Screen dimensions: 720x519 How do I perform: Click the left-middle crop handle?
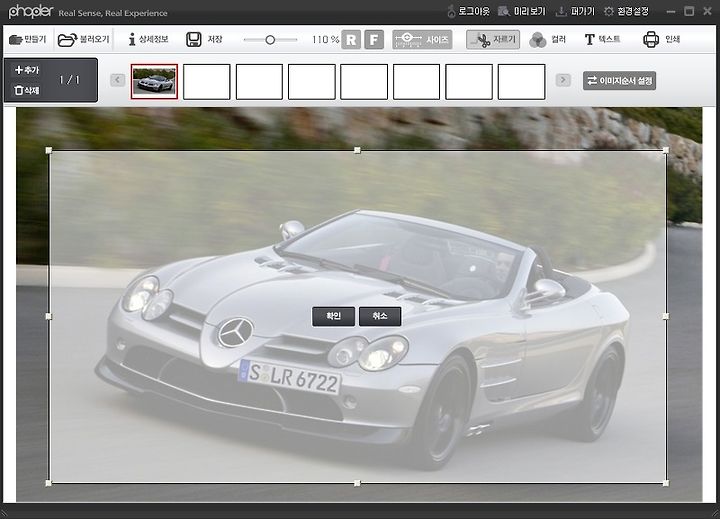[49, 316]
